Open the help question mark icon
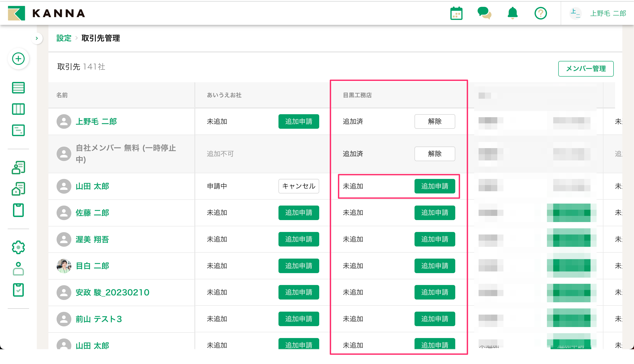Image resolution: width=634 pixels, height=364 pixels. pyautogui.click(x=540, y=13)
